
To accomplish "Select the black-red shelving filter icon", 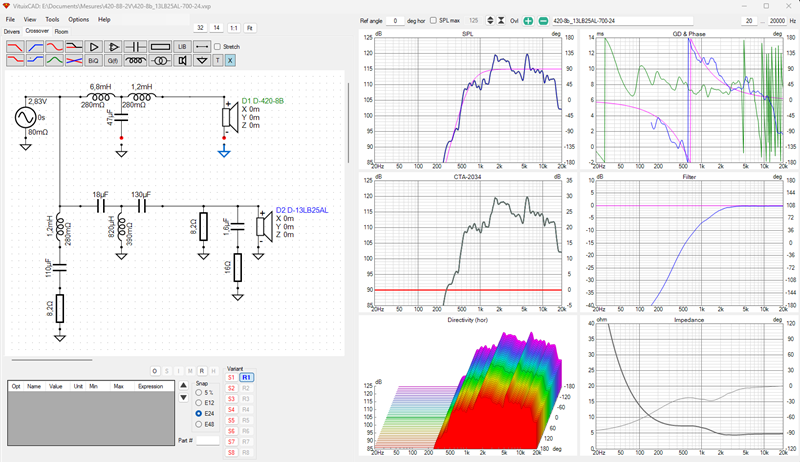I will [x=74, y=47].
